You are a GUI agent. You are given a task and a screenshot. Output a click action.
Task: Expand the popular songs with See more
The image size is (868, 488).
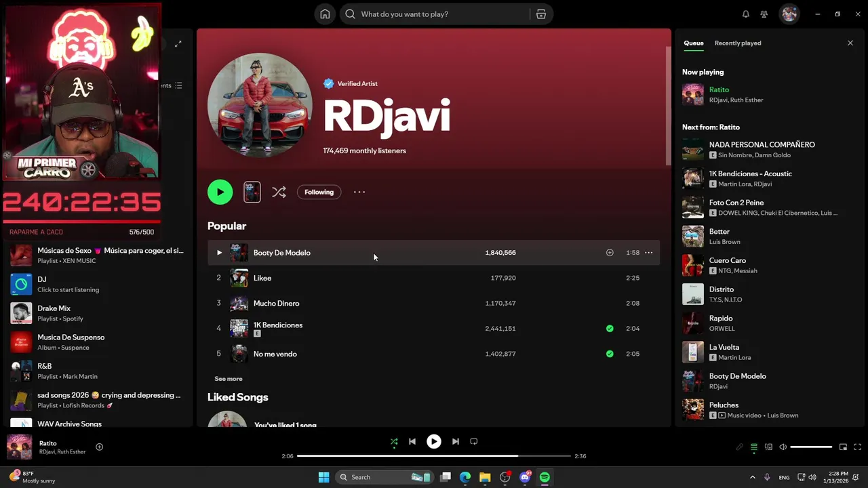click(229, 379)
